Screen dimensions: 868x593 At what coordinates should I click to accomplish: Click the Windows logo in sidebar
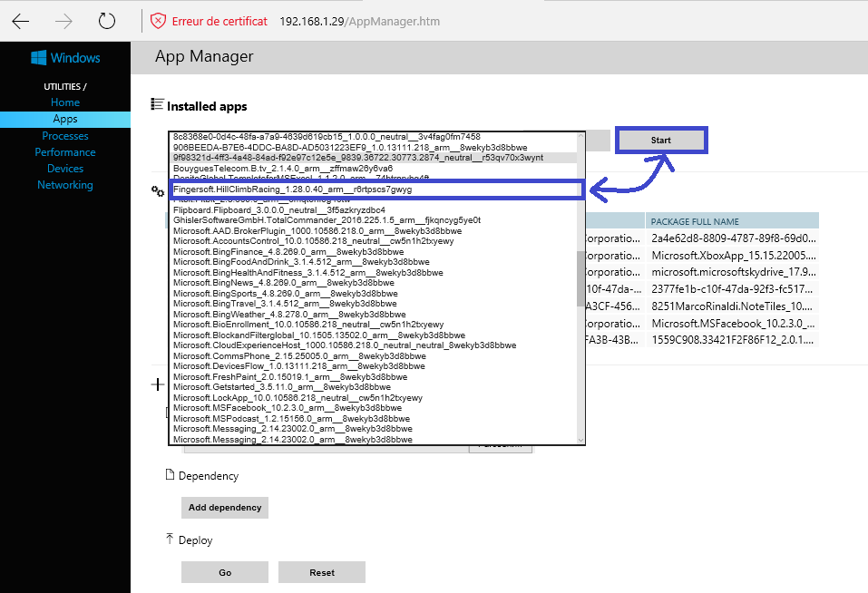[38, 57]
